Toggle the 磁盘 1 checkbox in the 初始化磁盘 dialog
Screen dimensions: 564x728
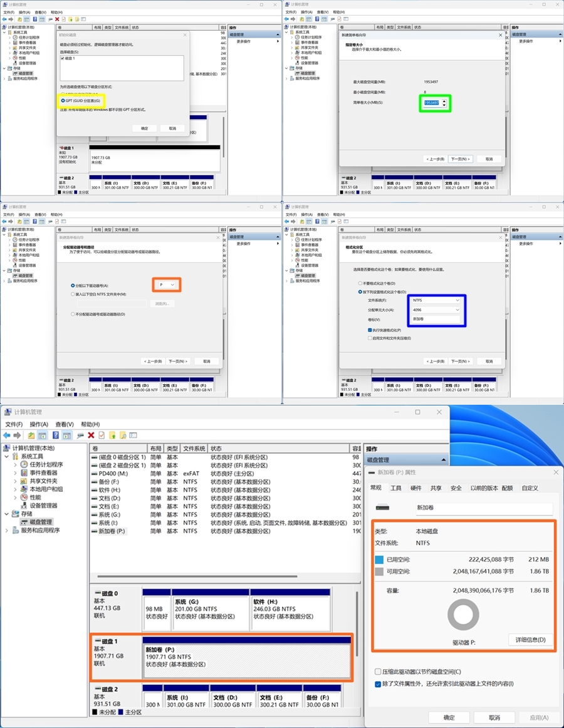click(63, 58)
